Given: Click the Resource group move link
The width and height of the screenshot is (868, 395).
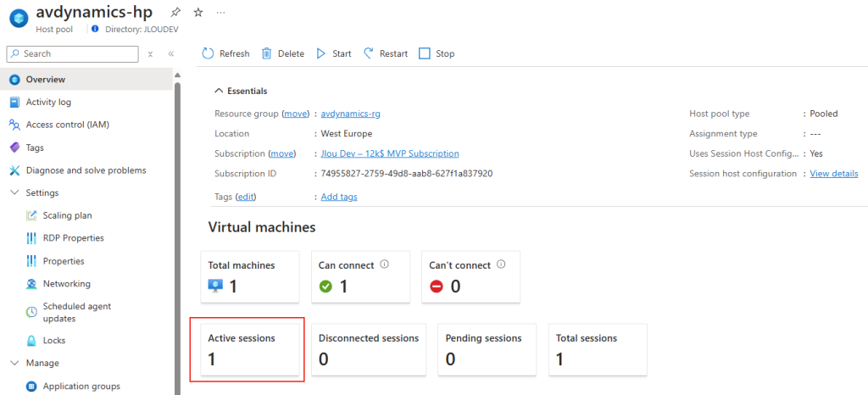Looking at the screenshot, I should pos(296,114).
